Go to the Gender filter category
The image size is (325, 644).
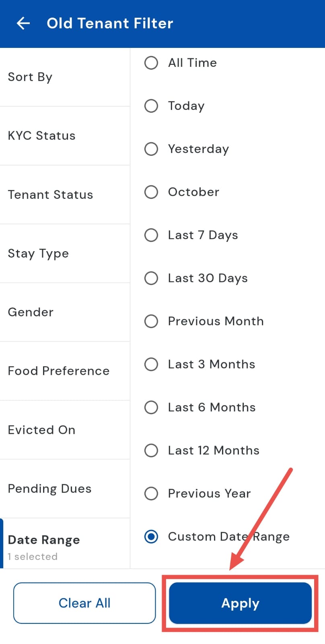64,312
